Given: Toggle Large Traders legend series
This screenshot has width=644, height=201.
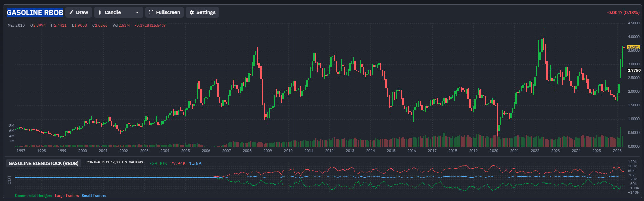Looking at the screenshot, I should click(x=67, y=196).
